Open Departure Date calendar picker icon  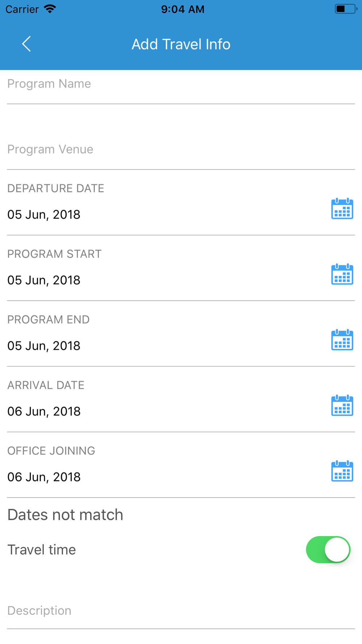[342, 209]
